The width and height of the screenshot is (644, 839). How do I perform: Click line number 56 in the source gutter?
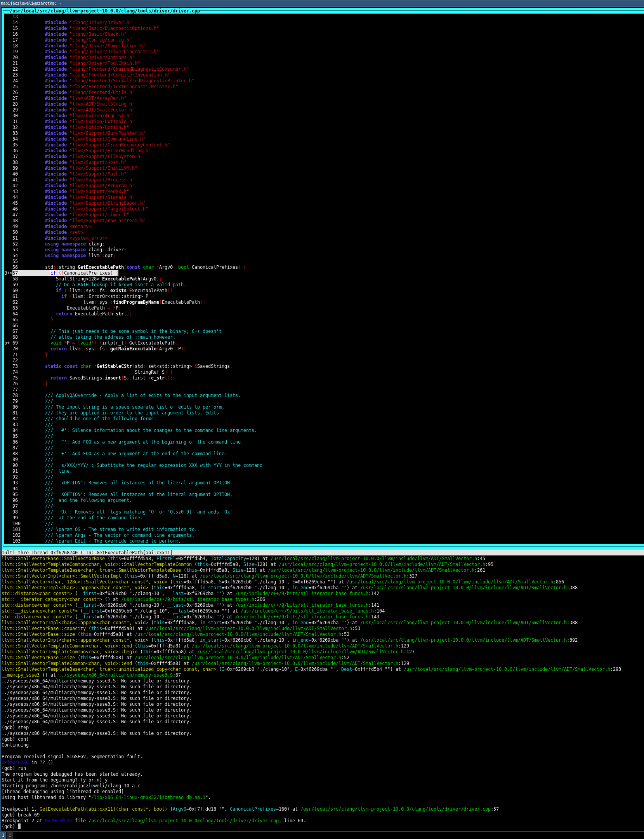click(15, 267)
